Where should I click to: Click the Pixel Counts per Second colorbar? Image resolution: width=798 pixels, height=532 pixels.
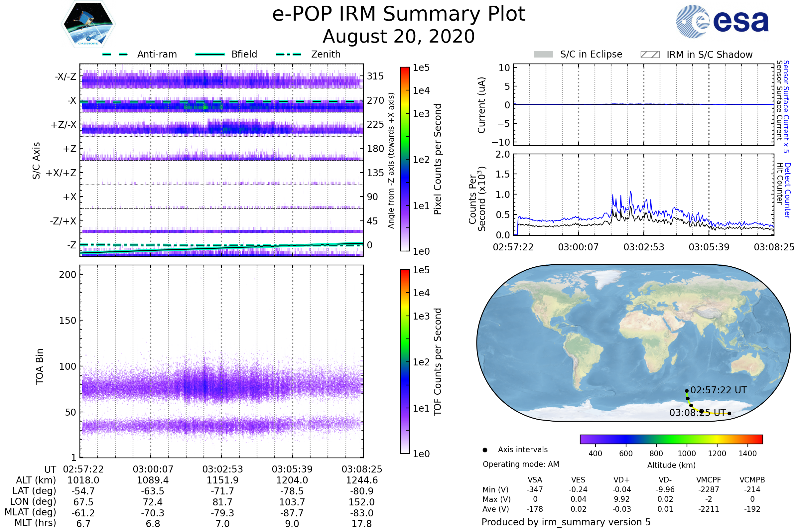[x=405, y=159]
